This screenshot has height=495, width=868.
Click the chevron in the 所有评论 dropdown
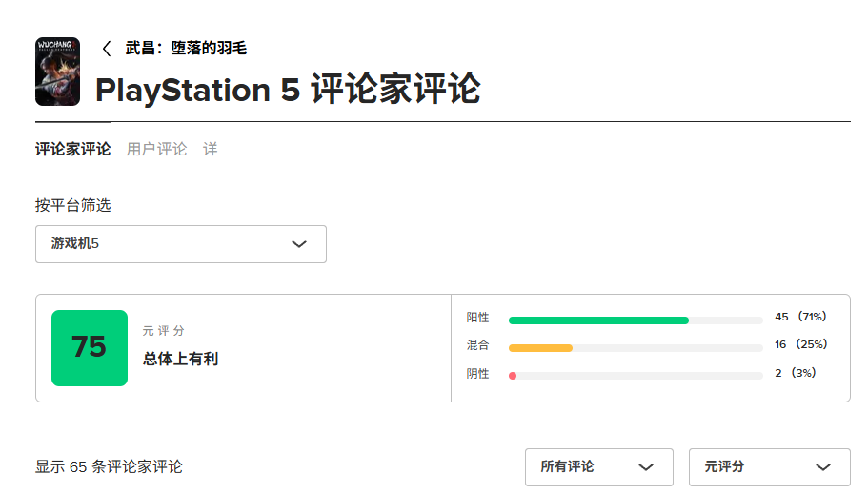pos(646,467)
